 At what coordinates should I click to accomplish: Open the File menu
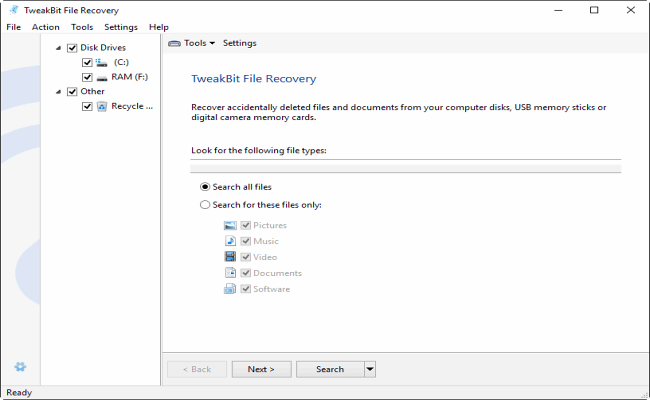click(14, 27)
